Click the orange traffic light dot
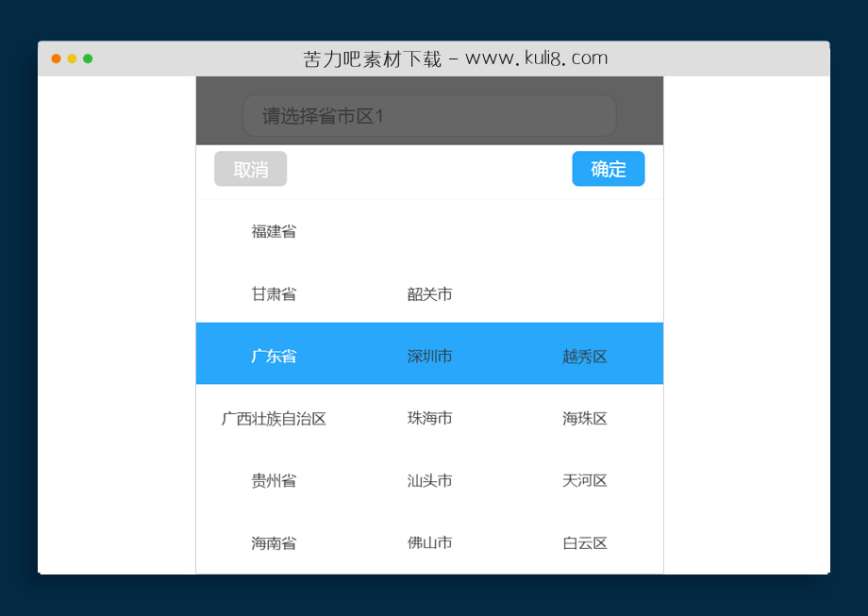 click(72, 58)
